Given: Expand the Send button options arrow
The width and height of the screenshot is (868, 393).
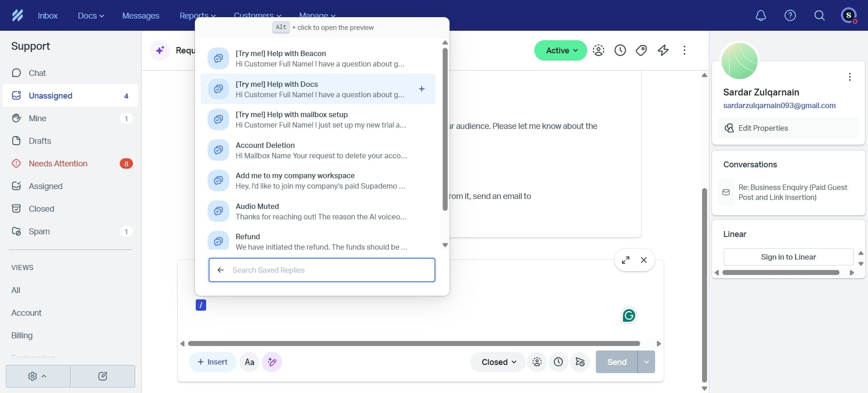Looking at the screenshot, I should 646,362.
